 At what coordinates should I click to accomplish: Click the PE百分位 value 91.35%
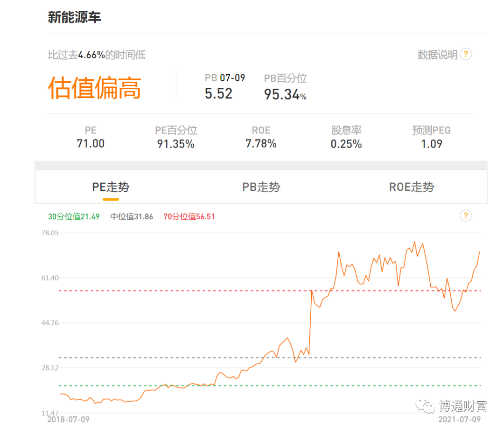coord(176,144)
